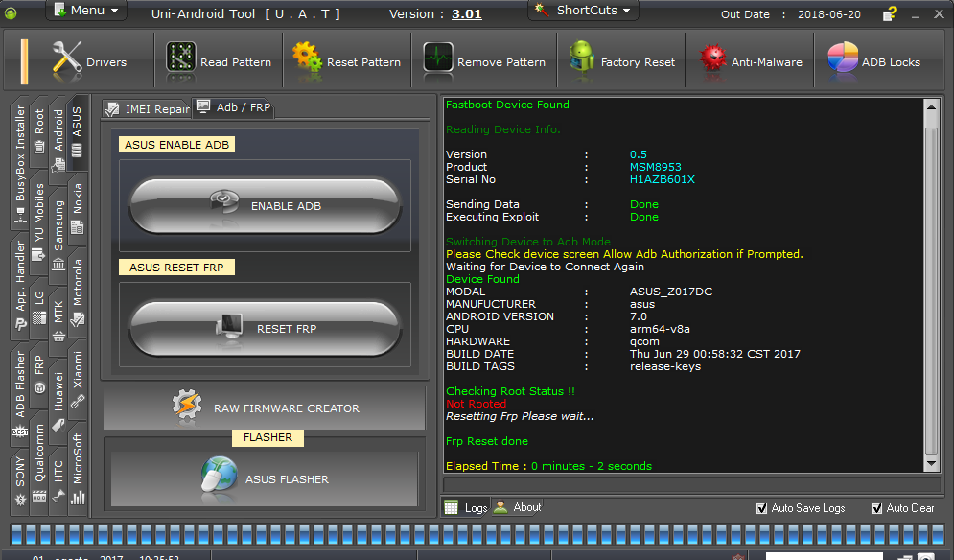954x560 pixels.
Task: Click the Remove Pattern toolbar button
Action: (x=483, y=62)
